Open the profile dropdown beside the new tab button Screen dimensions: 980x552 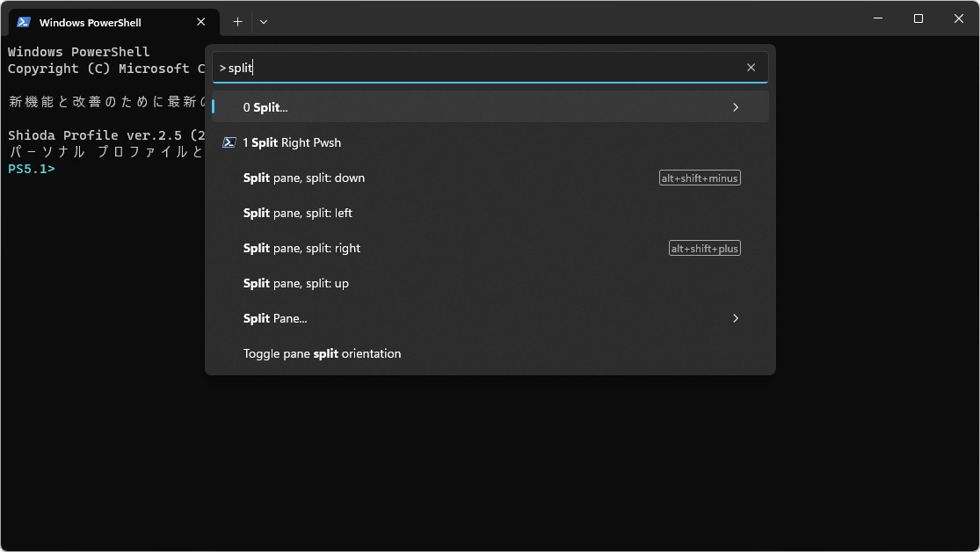(264, 22)
